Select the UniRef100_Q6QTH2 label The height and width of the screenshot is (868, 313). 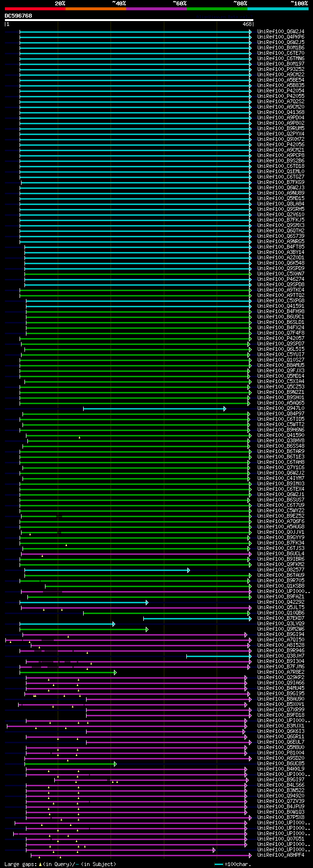click(281, 230)
